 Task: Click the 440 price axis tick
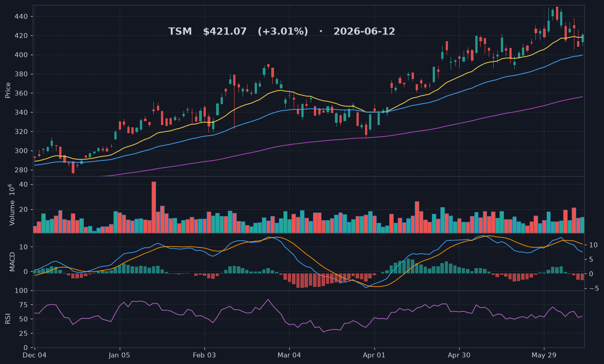(22, 17)
